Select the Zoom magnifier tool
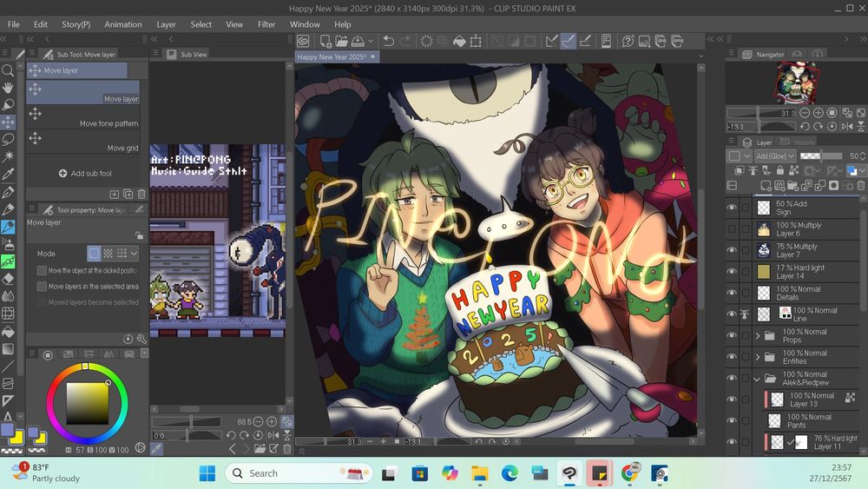 (x=8, y=70)
